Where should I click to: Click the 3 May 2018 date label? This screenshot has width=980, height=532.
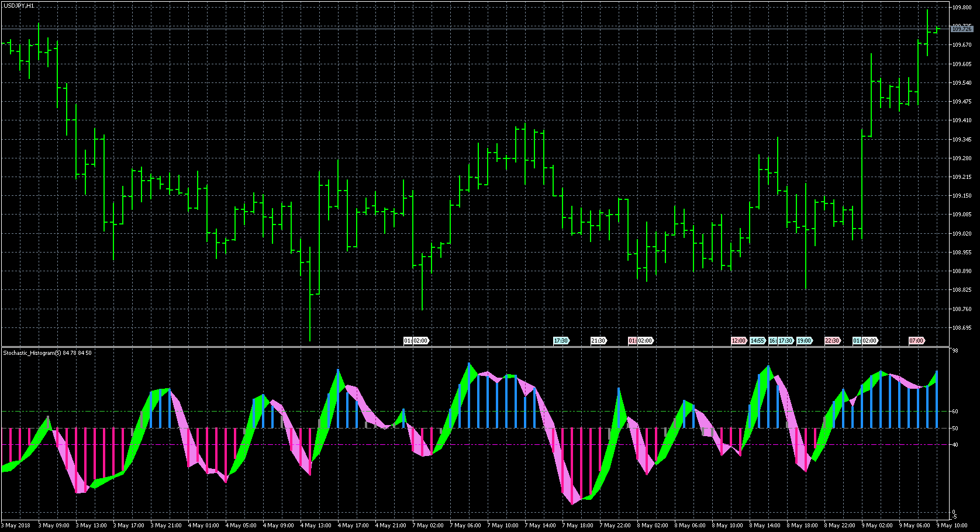[x=17, y=526]
